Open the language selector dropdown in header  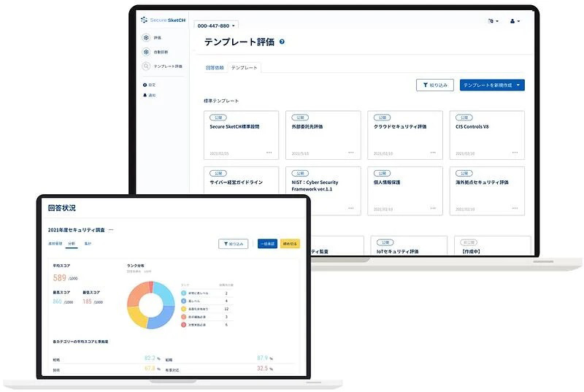493,21
